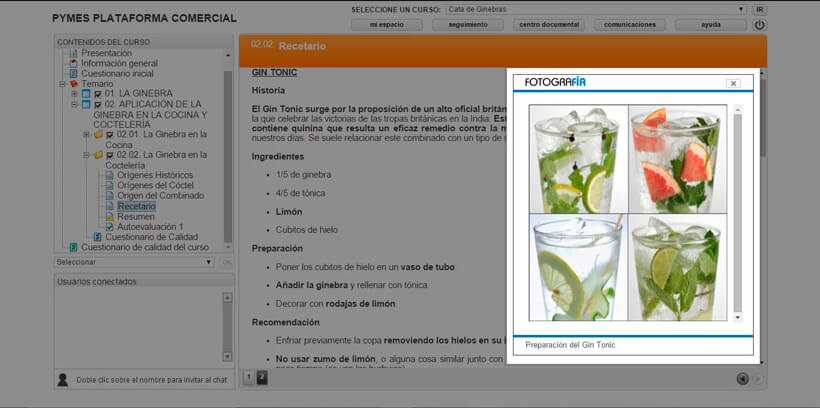This screenshot has height=408, width=820.
Task: Collapse the Temario tree node
Action: click(62, 84)
